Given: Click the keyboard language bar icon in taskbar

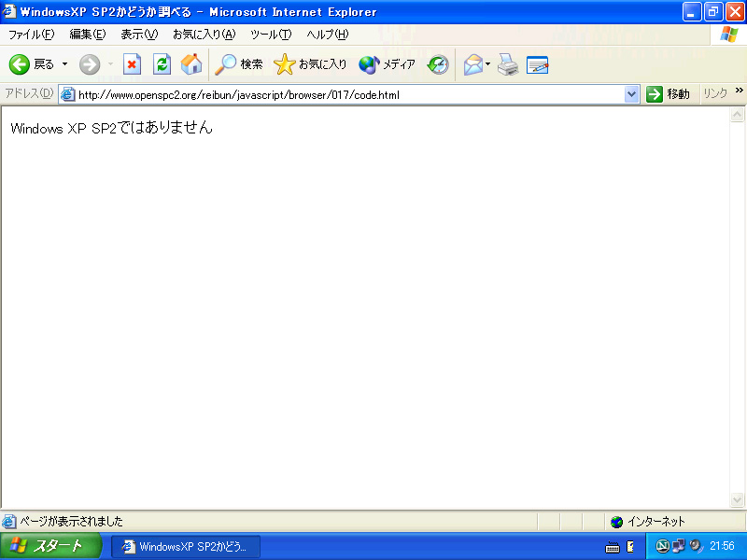Looking at the screenshot, I should point(613,548).
